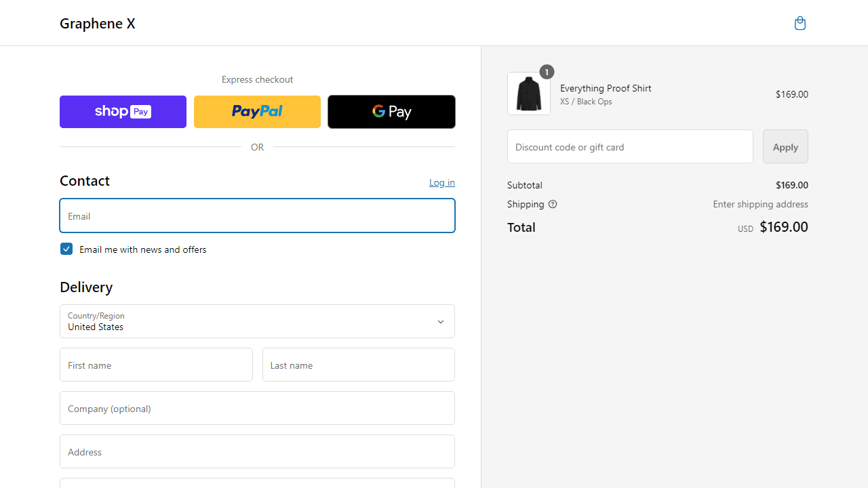
Task: Click the Contact section heading
Action: (x=85, y=181)
